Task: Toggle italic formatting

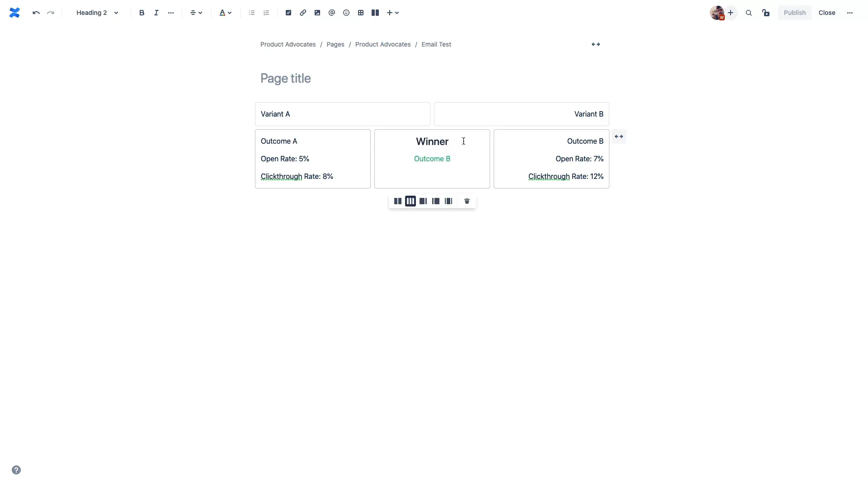Action: pos(156,13)
